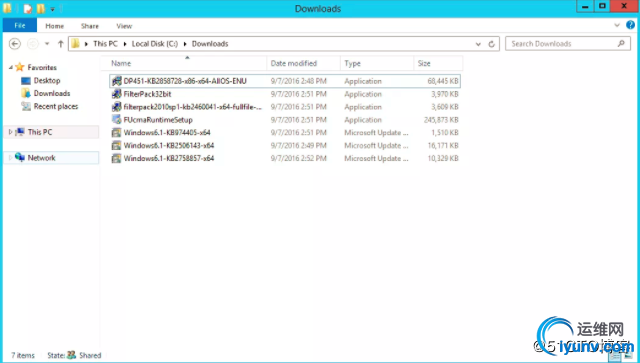This screenshot has height=363, width=640.
Task: Refresh the Downloads folder
Action: pyautogui.click(x=491, y=44)
